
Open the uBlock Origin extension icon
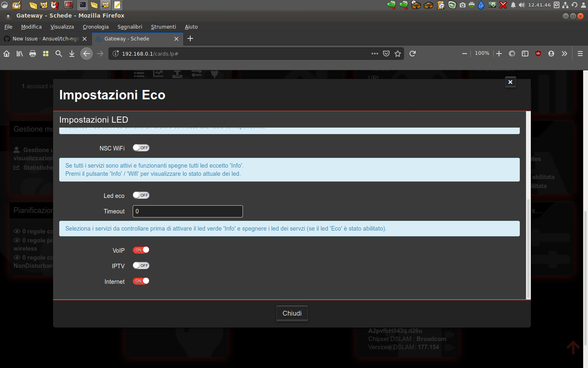pyautogui.click(x=538, y=54)
